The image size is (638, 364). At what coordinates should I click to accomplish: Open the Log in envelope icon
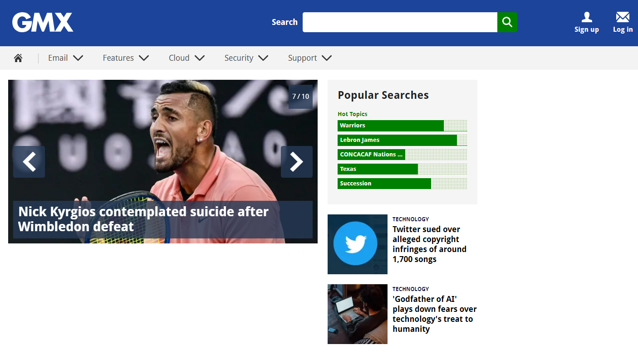pyautogui.click(x=623, y=17)
